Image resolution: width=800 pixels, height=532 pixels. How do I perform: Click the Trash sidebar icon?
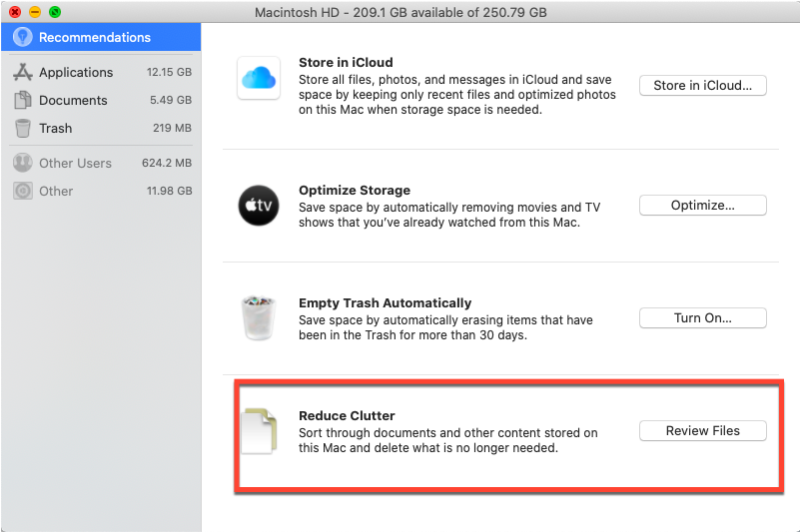[x=22, y=128]
